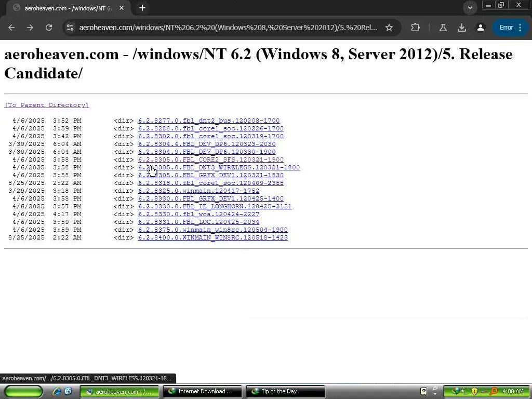Viewport: 532px width, 399px height.
Task: Select the aeroheaven.com tab
Action: (68, 8)
